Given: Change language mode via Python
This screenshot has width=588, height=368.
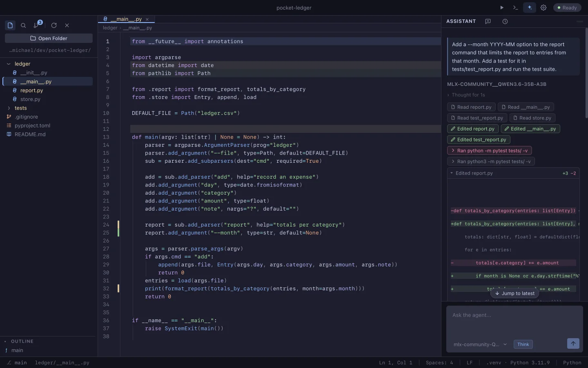Looking at the screenshot, I should 572,363.
